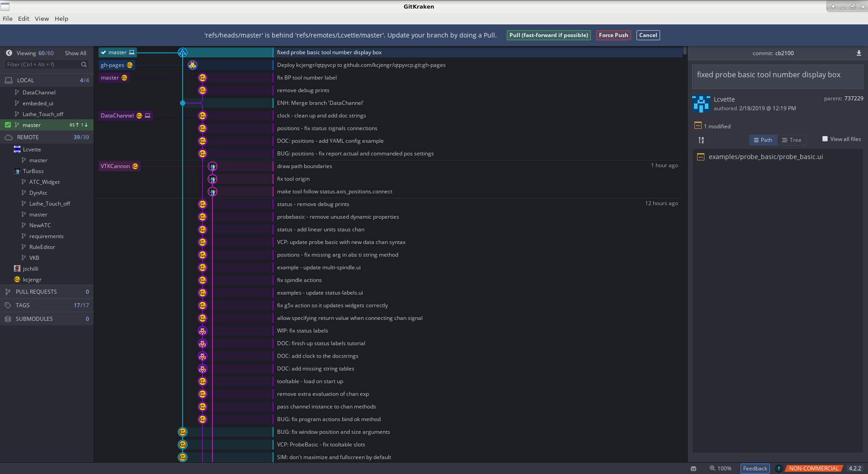Cancel the pull prompt
This screenshot has width=868, height=474.
(648, 35)
